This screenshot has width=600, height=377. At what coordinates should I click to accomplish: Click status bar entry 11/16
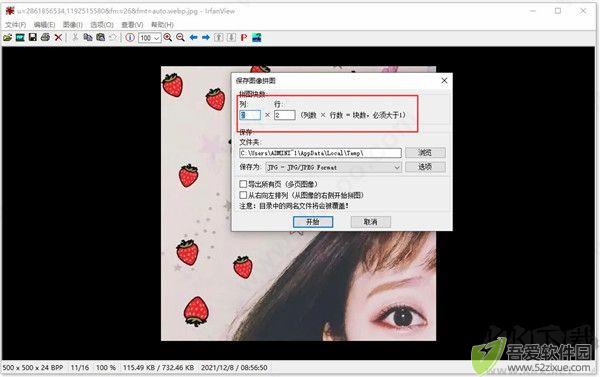[80, 367]
